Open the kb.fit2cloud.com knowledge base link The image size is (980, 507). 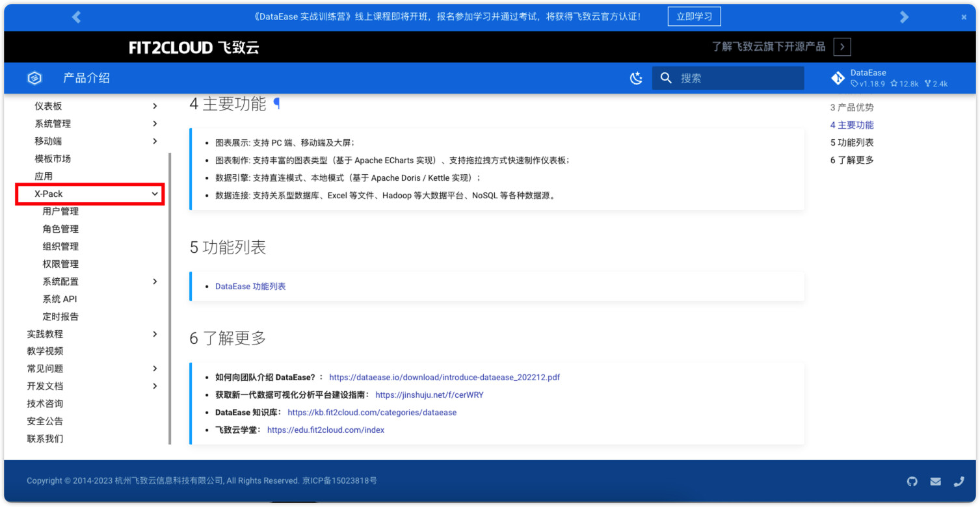point(372,412)
